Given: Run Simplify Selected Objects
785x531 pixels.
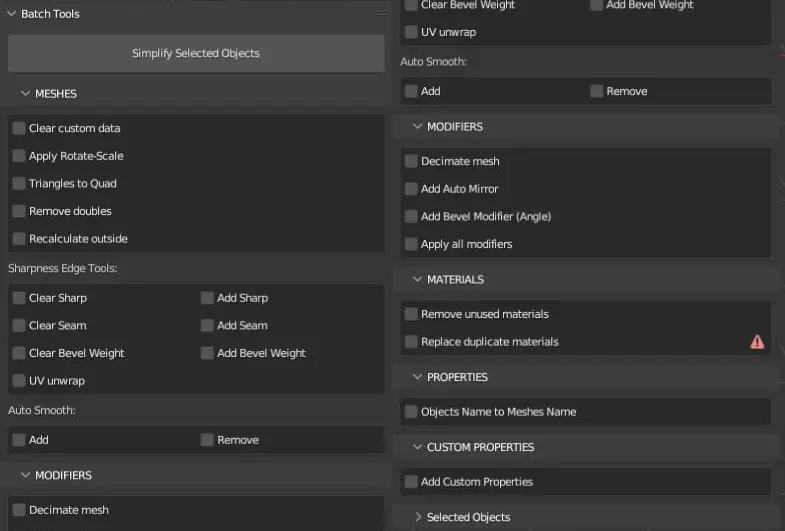Looking at the screenshot, I should (196, 53).
